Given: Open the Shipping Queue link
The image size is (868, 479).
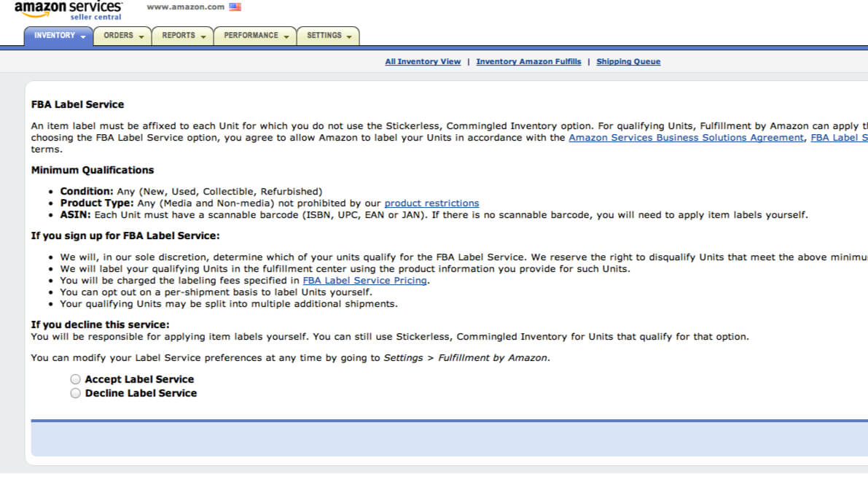Looking at the screenshot, I should 628,62.
